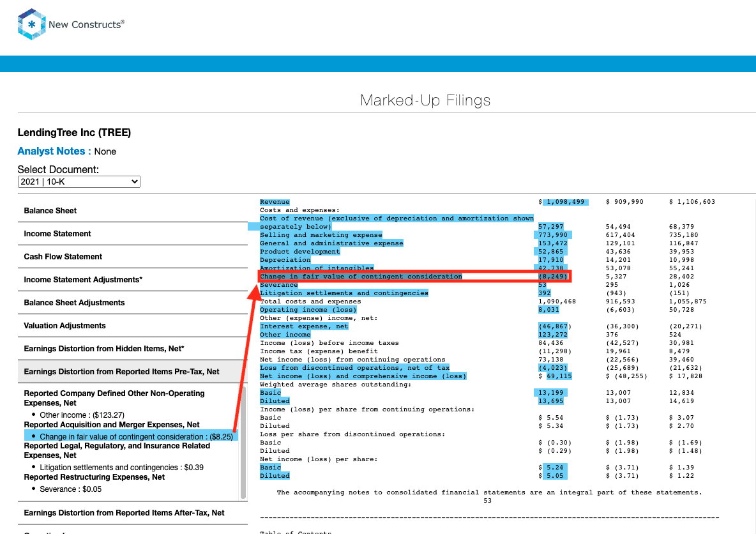Click the highlighted Other income label in filing
The height and width of the screenshot is (534, 756).
tap(285, 334)
